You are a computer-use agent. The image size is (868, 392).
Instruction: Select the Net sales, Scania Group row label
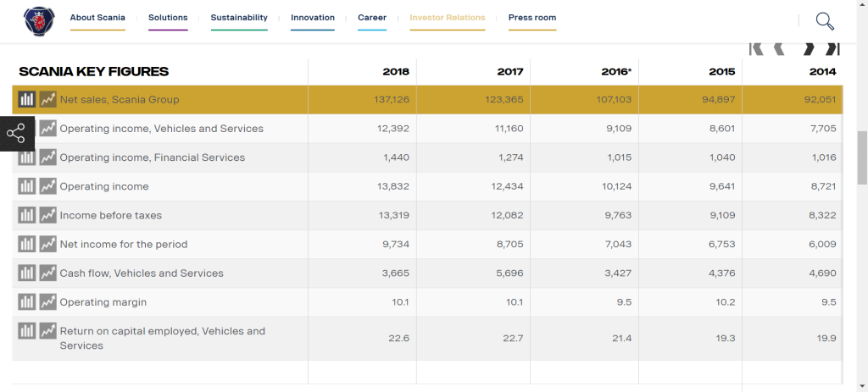(120, 100)
